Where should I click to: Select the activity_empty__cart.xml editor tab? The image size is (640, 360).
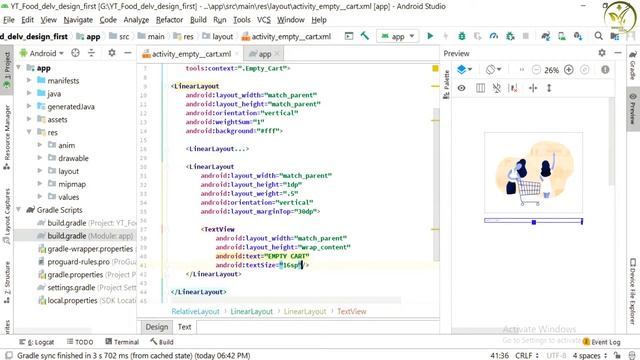tap(190, 54)
